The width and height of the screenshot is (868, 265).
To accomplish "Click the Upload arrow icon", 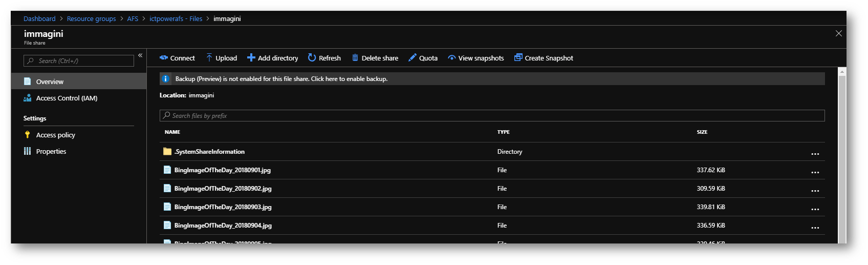I will coord(209,58).
